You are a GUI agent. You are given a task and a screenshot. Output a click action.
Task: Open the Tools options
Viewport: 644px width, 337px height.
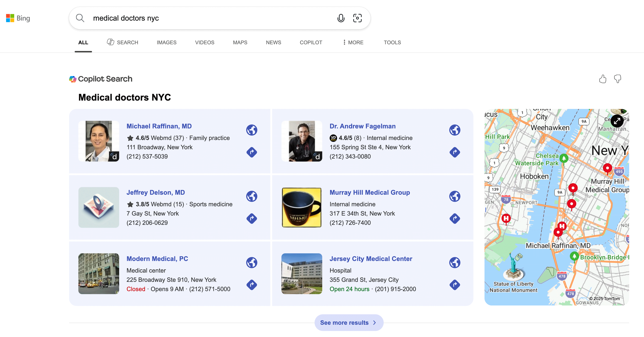(x=392, y=42)
